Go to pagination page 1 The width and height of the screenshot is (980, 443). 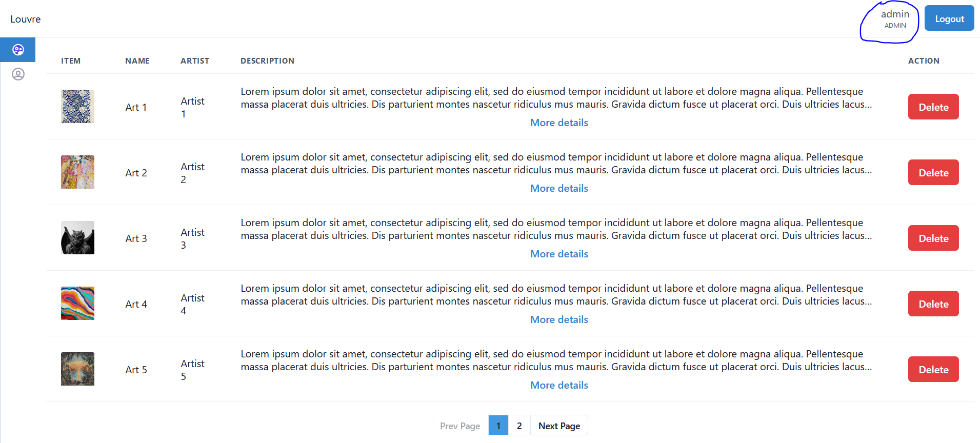click(498, 426)
